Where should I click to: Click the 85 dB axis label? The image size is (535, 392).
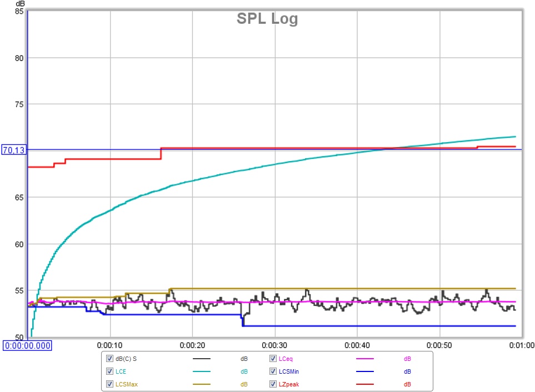pyautogui.click(x=19, y=12)
